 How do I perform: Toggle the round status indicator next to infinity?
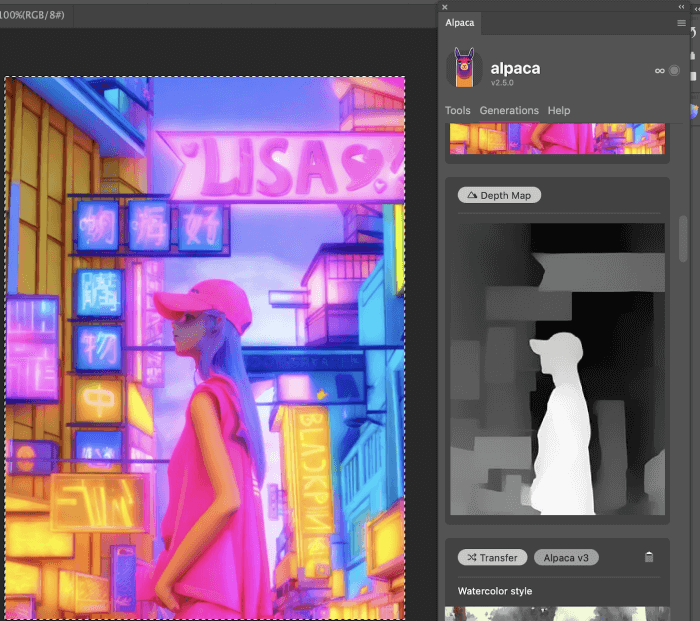(675, 71)
